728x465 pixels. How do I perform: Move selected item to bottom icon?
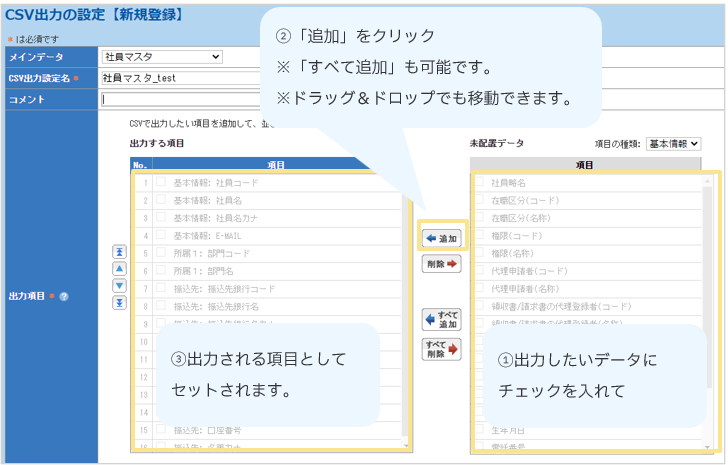coord(119,303)
